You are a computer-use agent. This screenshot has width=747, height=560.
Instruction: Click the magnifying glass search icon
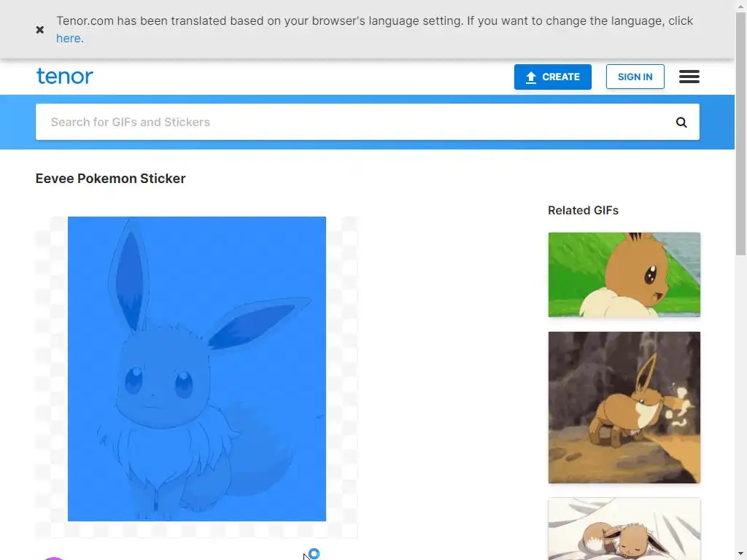tap(681, 122)
